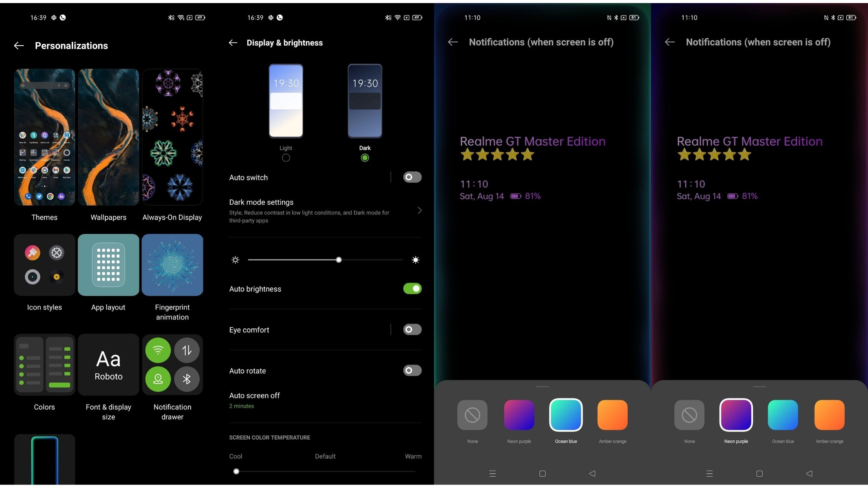This screenshot has height=488, width=868.
Task: Drag screen color temperature slider
Action: click(236, 471)
